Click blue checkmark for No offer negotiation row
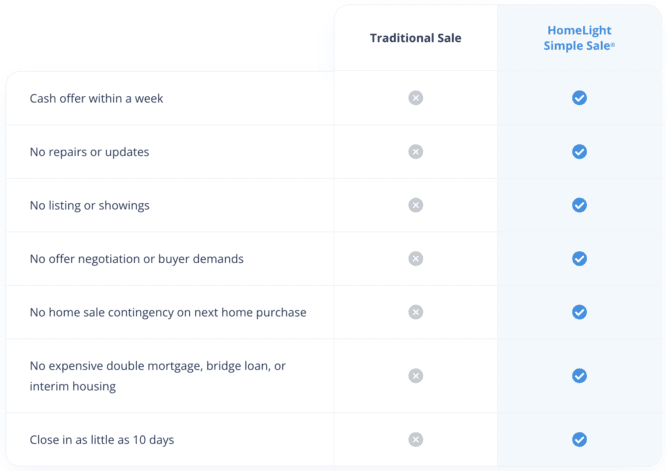 [579, 259]
